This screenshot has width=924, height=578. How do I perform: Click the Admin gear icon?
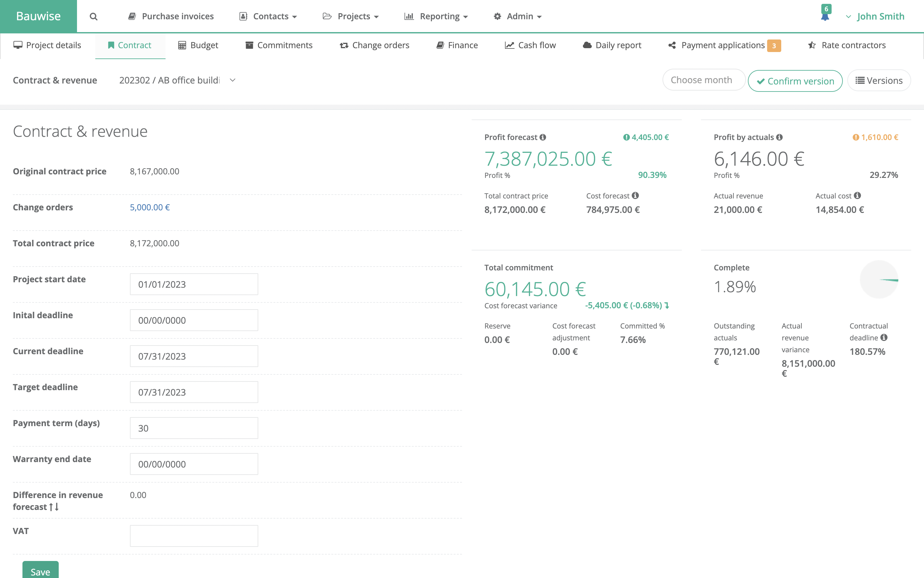tap(497, 16)
